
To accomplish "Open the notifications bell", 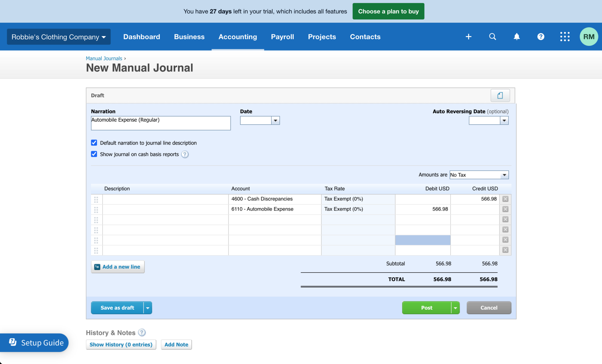I will (517, 36).
